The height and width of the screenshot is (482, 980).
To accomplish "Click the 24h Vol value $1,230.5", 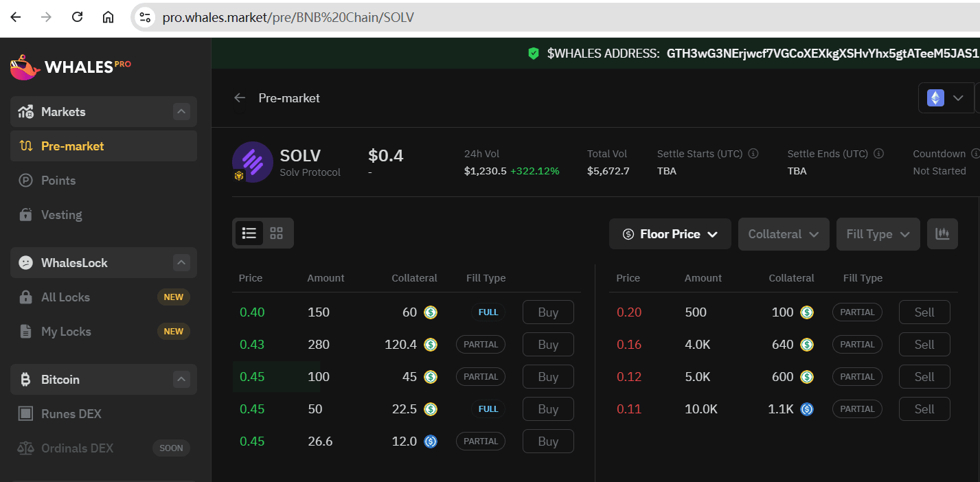I will coord(486,171).
